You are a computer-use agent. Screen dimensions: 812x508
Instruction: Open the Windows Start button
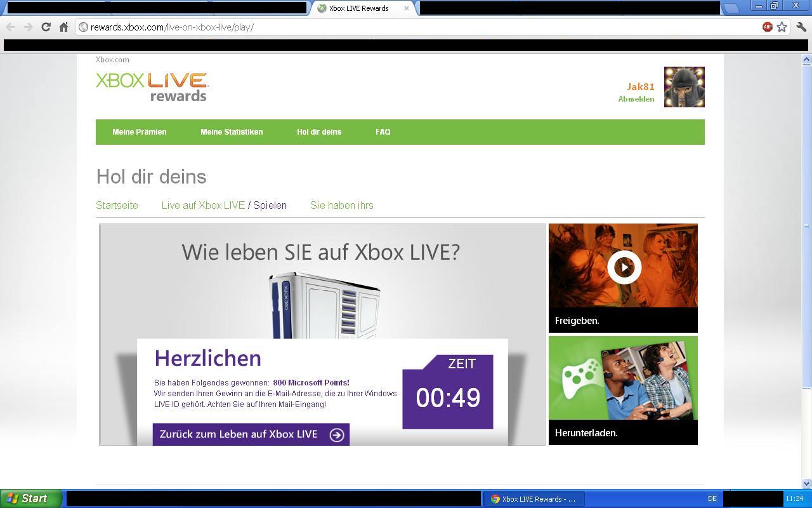(30, 498)
